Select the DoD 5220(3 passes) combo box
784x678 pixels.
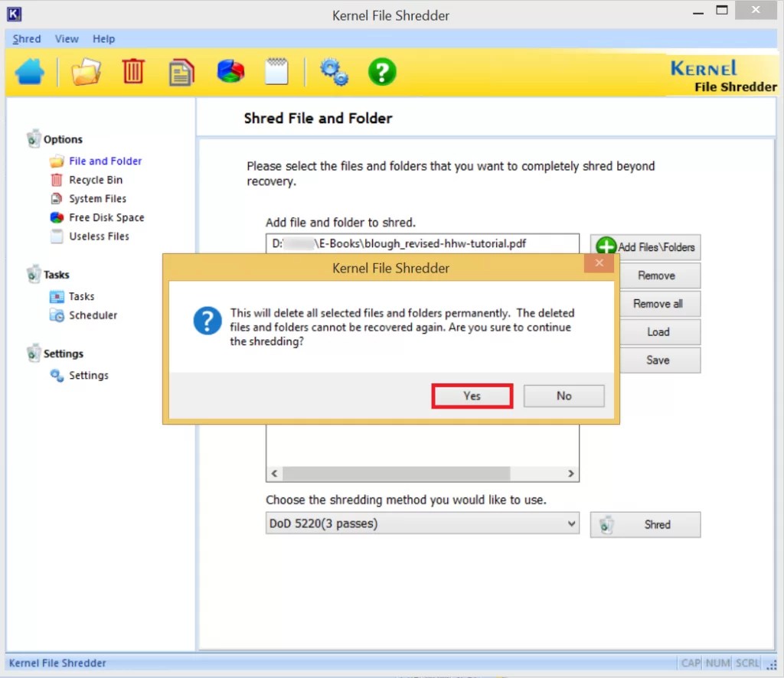pyautogui.click(x=421, y=523)
